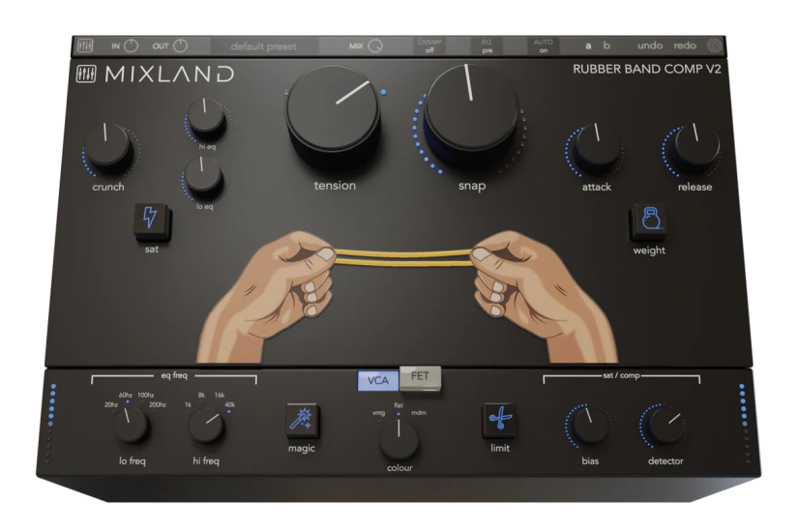This screenshot has width=798, height=532.
Task: Toggle the EQ pre setting
Action: [488, 45]
